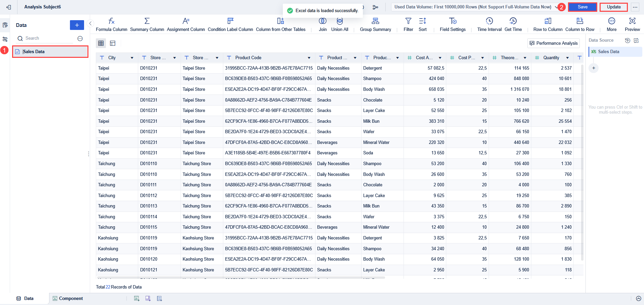The width and height of the screenshot is (644, 305).
Task: Click the left sidebar relationships icon
Action: point(5,39)
